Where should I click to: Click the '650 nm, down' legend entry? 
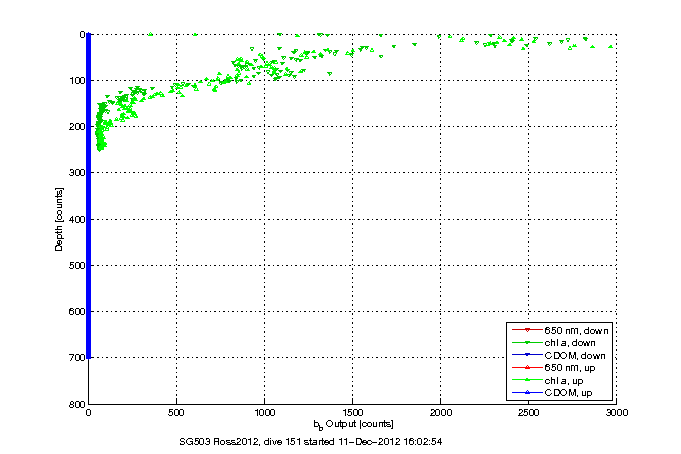click(561, 331)
